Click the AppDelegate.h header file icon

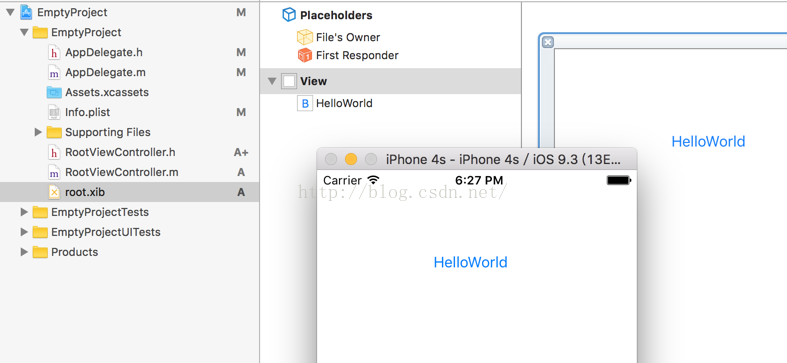[54, 53]
